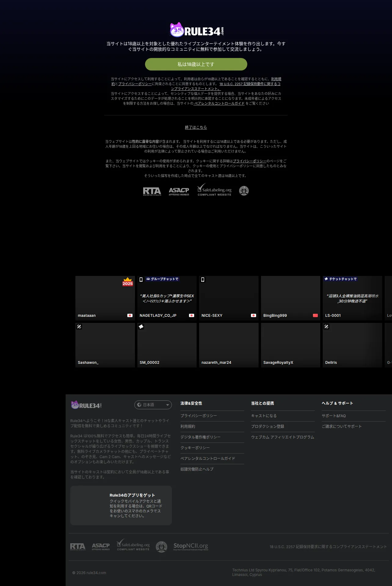Image resolution: width=392 pixels, height=586 pixels.
Task: Click the Japan flag on the NICE-SEXY card
Action: [253, 316]
